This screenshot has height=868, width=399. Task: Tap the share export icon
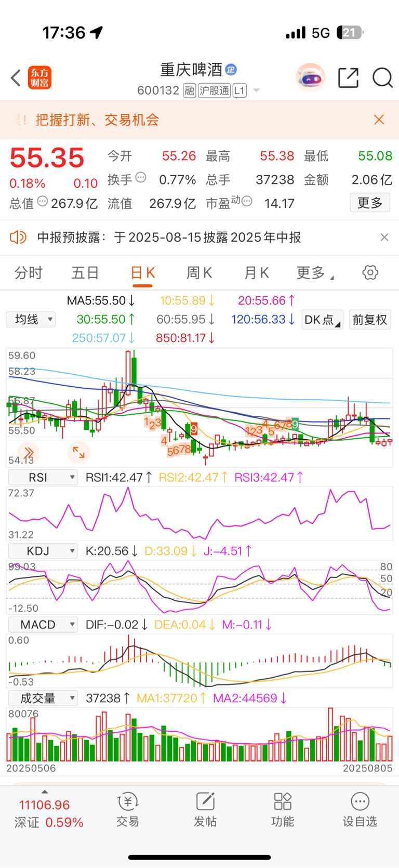[348, 78]
